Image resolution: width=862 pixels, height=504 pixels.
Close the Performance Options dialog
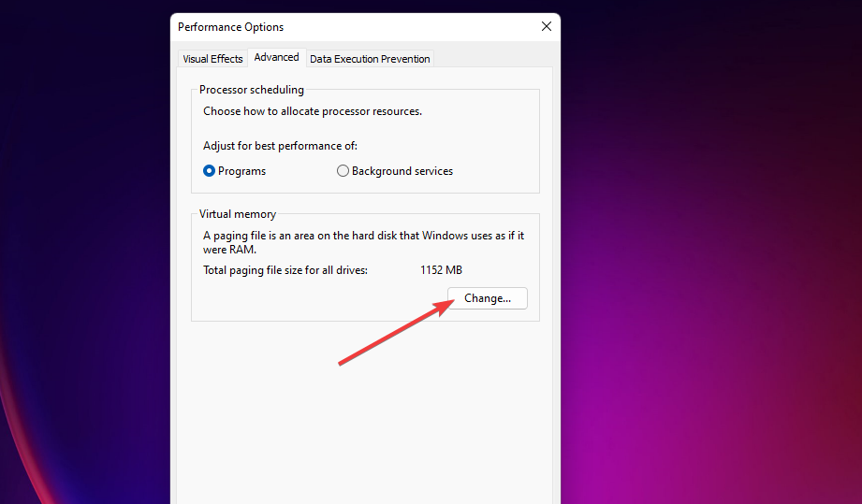pyautogui.click(x=546, y=26)
